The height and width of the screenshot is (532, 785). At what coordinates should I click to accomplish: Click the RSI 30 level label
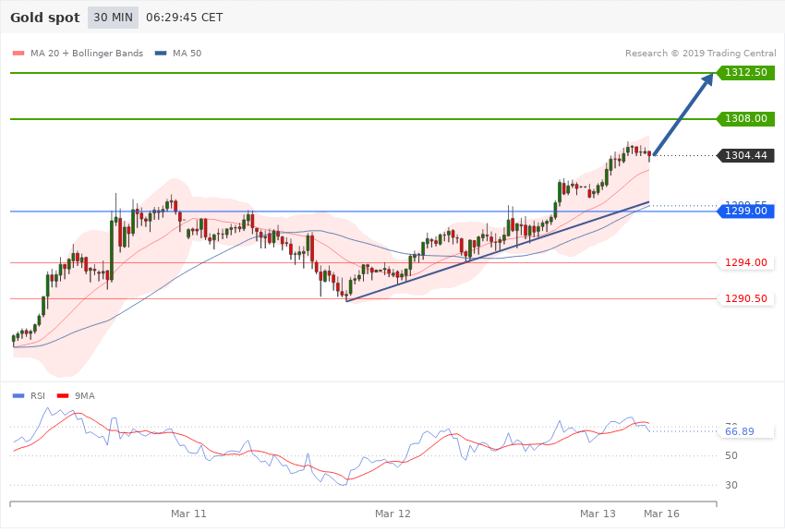(x=731, y=485)
